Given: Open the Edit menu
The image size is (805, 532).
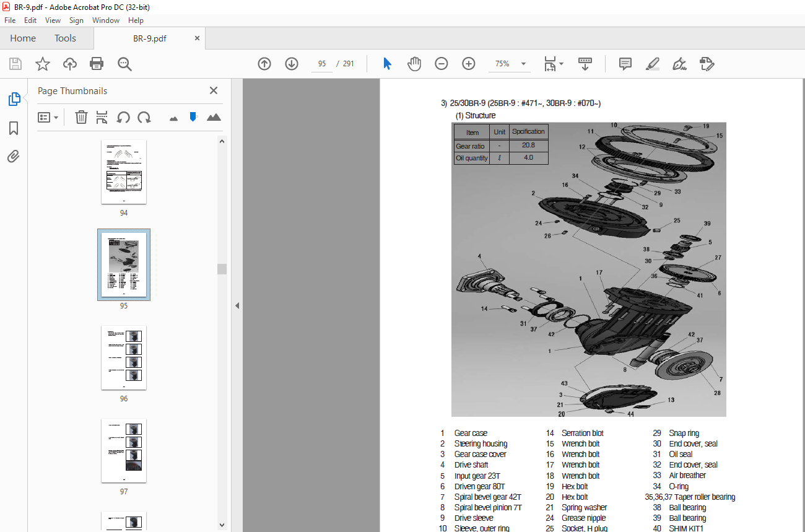Looking at the screenshot, I should (30, 20).
